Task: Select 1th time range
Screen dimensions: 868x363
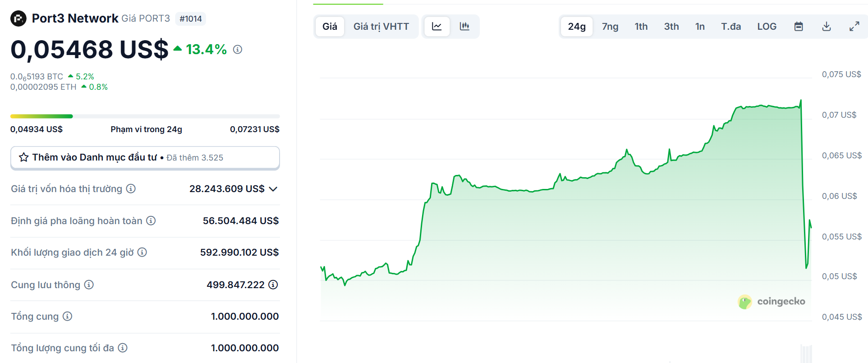Action: click(641, 26)
